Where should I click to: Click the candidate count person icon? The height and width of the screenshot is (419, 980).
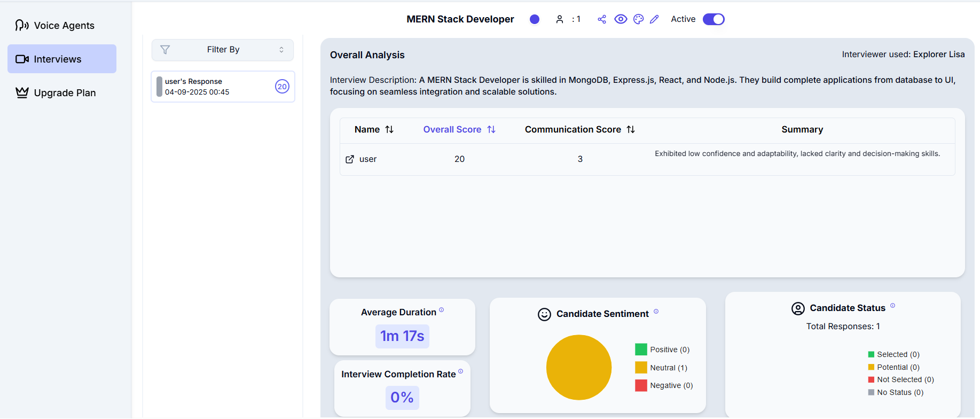click(x=559, y=19)
